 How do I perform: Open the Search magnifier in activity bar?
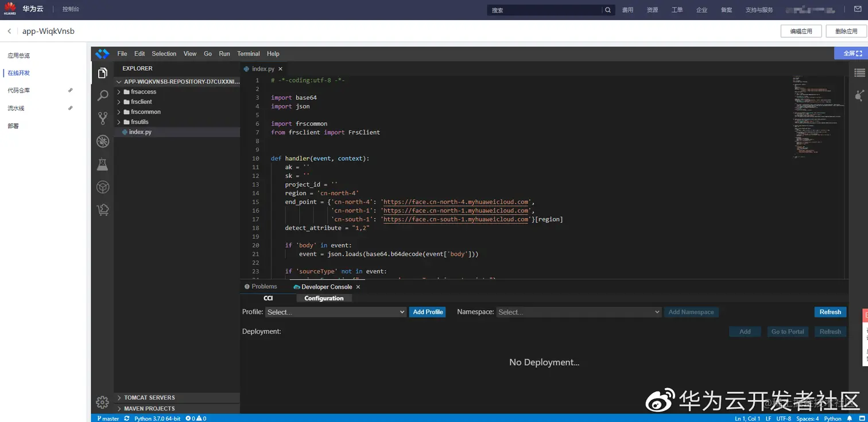coord(103,95)
